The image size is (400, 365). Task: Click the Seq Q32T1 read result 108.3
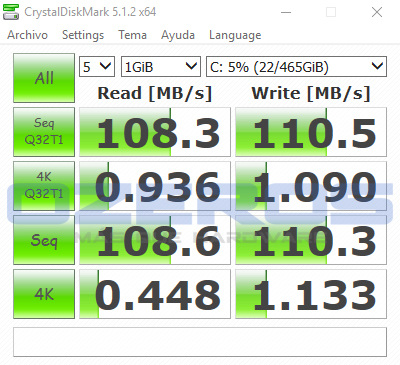click(155, 132)
